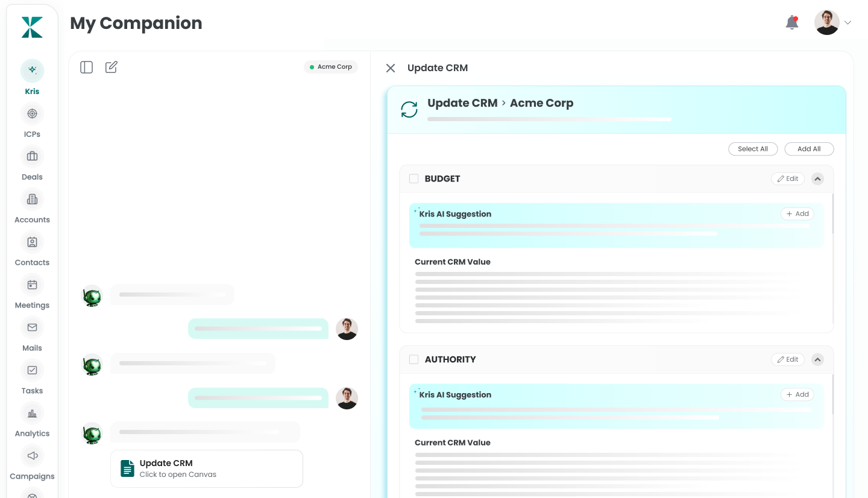Open Tasks checklist icon
This screenshot has height=498, width=868.
(x=32, y=370)
